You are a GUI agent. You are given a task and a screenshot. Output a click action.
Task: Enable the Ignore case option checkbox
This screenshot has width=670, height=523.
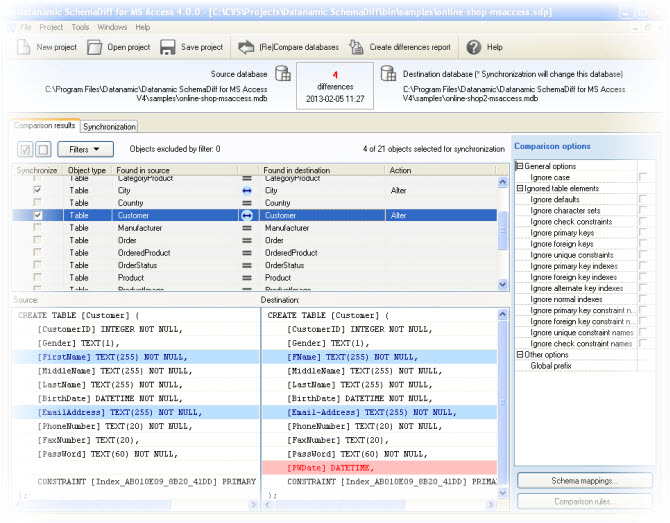(x=643, y=176)
